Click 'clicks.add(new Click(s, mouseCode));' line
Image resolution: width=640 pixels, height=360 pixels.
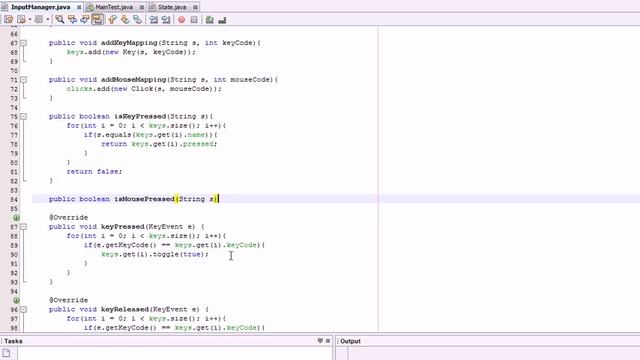tap(144, 89)
